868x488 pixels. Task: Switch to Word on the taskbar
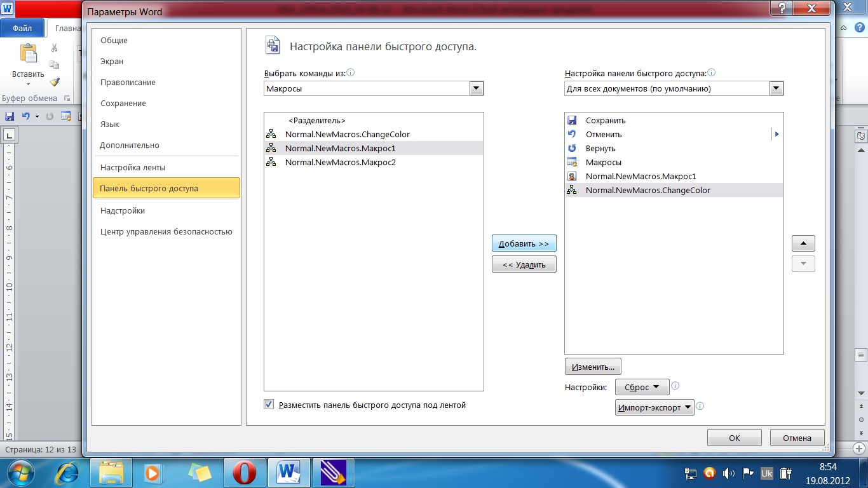click(289, 473)
